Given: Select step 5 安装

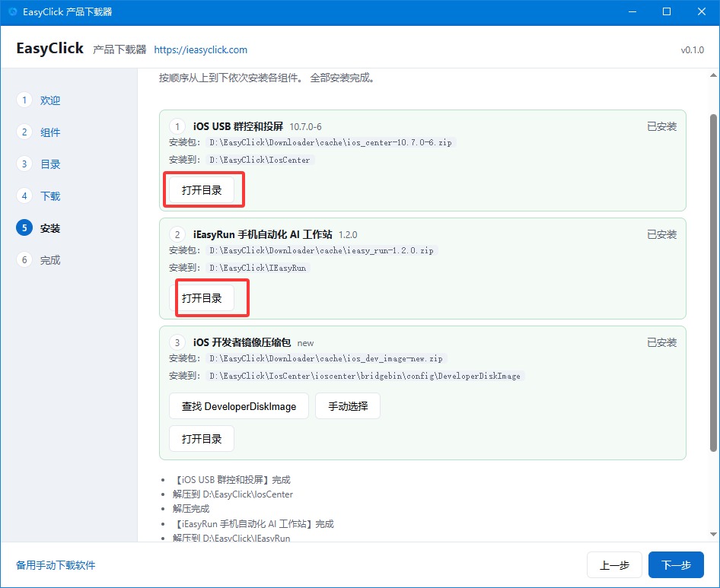Looking at the screenshot, I should [x=39, y=227].
